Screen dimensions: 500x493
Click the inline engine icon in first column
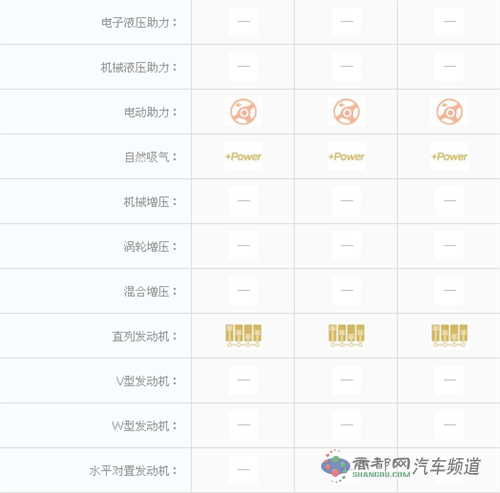tap(243, 335)
